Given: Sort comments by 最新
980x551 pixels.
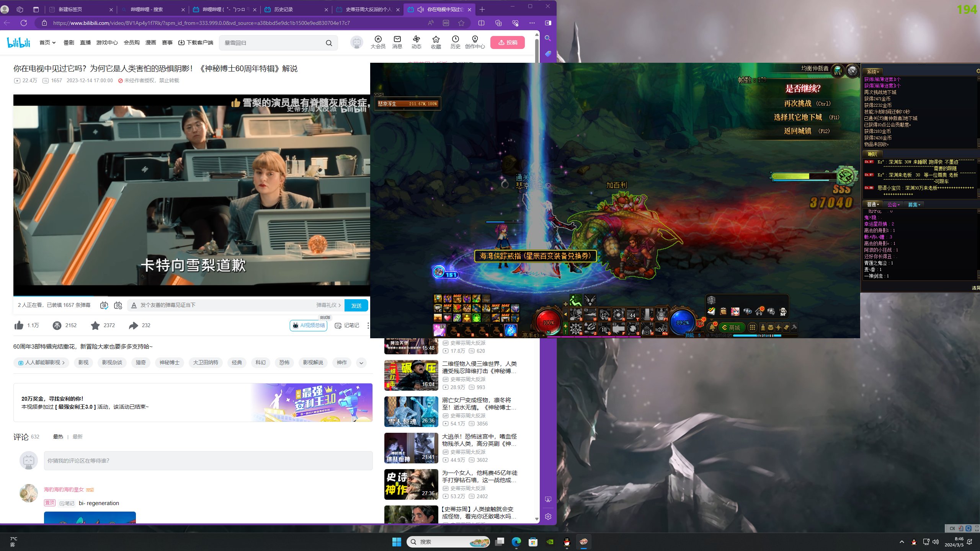Looking at the screenshot, I should pos(77,437).
